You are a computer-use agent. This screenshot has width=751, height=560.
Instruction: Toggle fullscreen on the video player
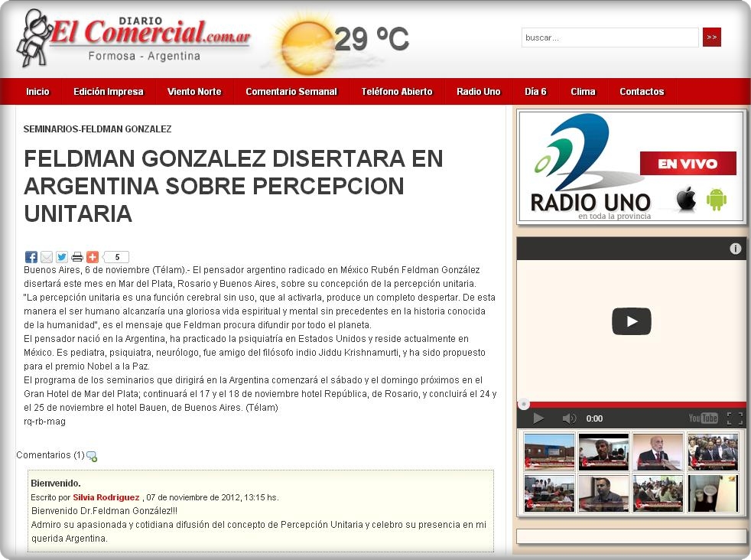tap(734, 418)
